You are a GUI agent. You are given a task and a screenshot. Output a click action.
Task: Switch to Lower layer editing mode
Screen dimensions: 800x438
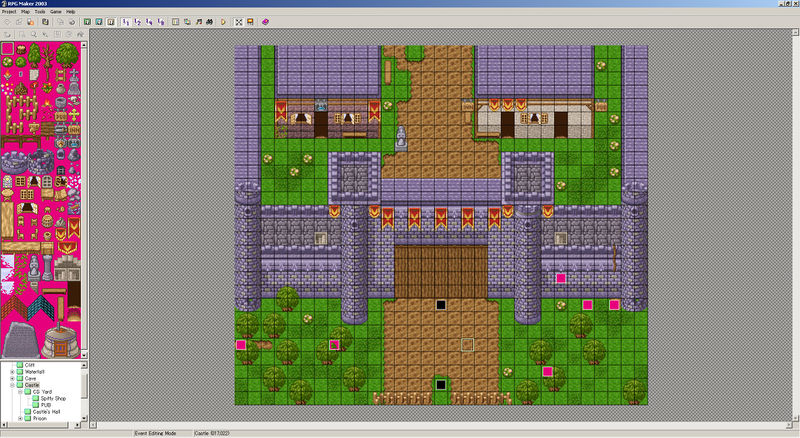85,21
